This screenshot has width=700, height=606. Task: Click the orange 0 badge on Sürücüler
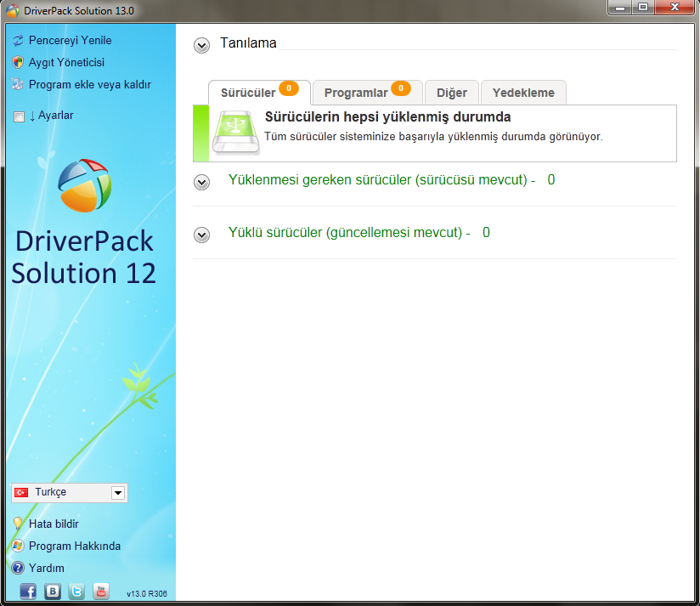click(289, 88)
